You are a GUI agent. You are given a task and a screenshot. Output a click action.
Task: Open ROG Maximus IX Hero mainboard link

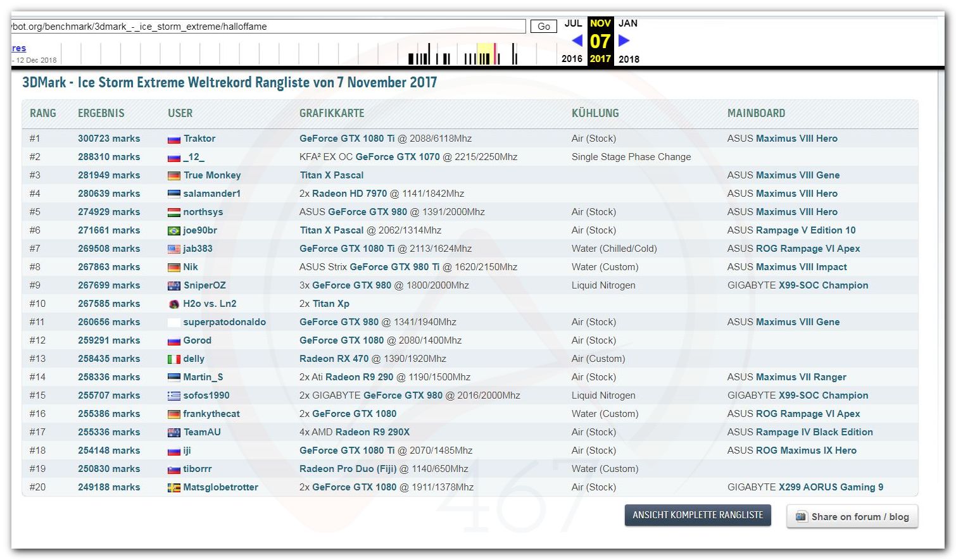click(806, 451)
